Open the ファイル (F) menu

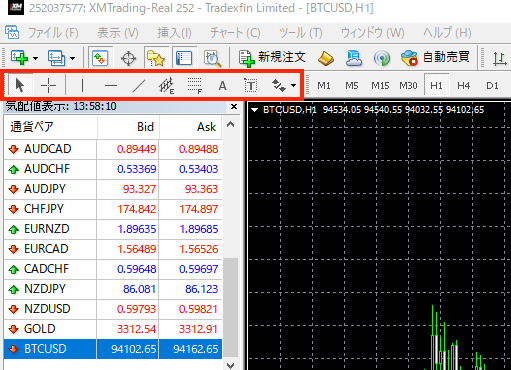53,33
